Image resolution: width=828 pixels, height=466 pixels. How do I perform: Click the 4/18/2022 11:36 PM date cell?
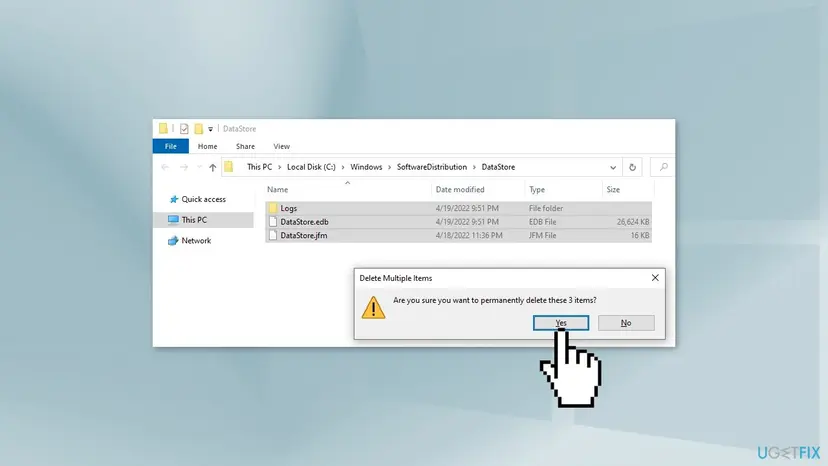pos(469,236)
